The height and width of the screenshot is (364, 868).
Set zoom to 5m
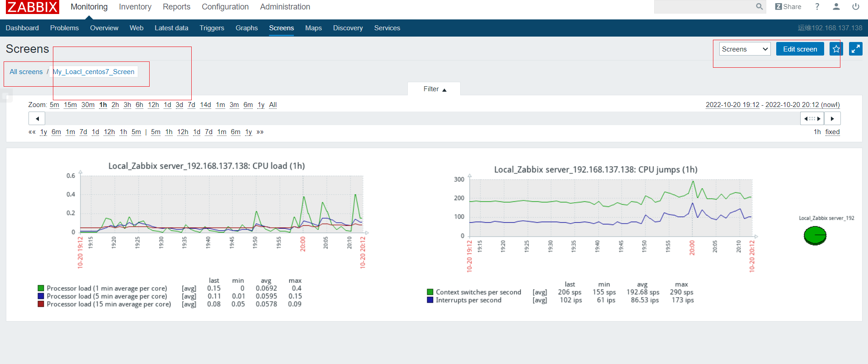[54, 105]
